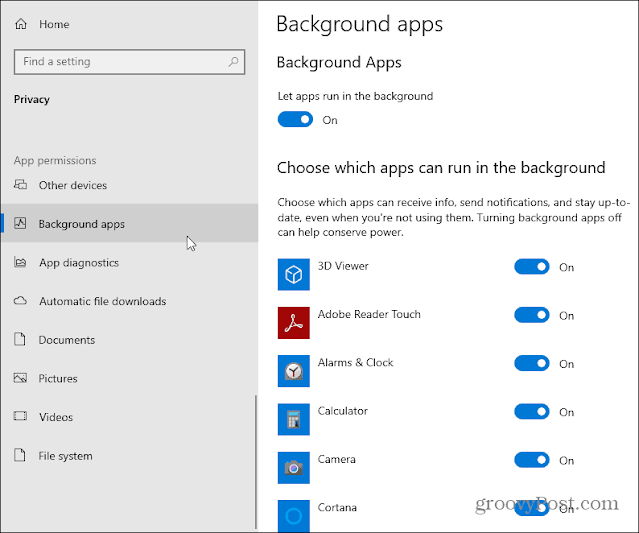Focus the Find a setting field
Screen dimensions: 639x533
pos(129,62)
